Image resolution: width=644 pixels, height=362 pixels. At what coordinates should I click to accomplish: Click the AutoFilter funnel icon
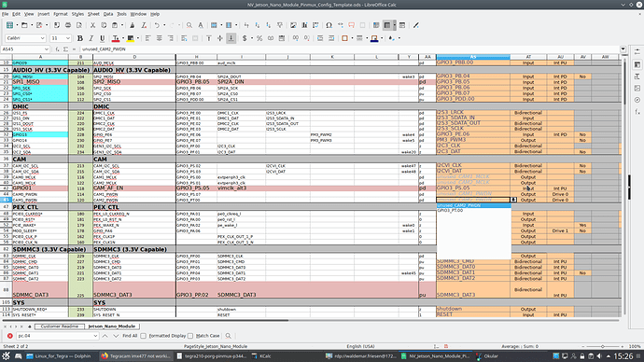click(x=280, y=25)
